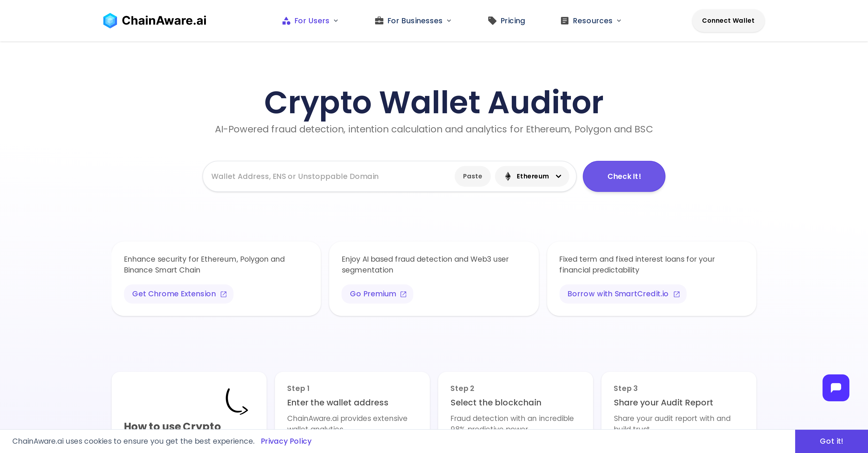Click the Privacy Policy link toggle
The image size is (868, 453).
[286, 441]
